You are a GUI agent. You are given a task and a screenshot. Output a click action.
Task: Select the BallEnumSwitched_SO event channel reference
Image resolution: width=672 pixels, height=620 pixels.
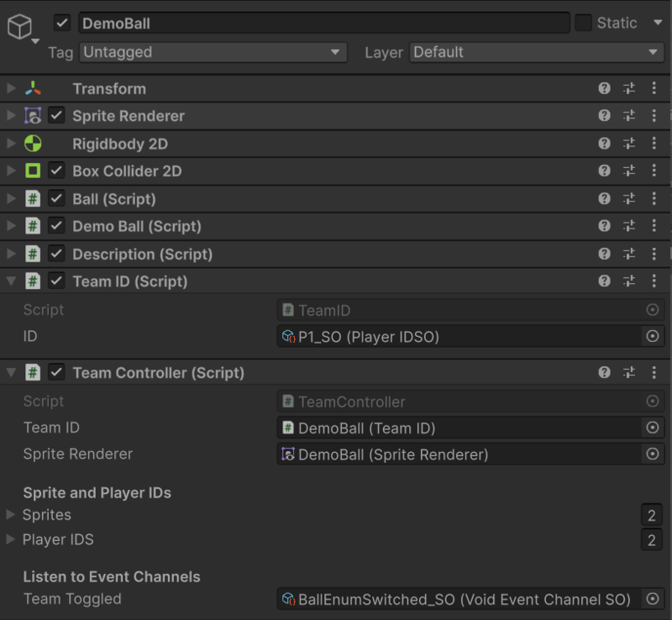pyautogui.click(x=459, y=599)
